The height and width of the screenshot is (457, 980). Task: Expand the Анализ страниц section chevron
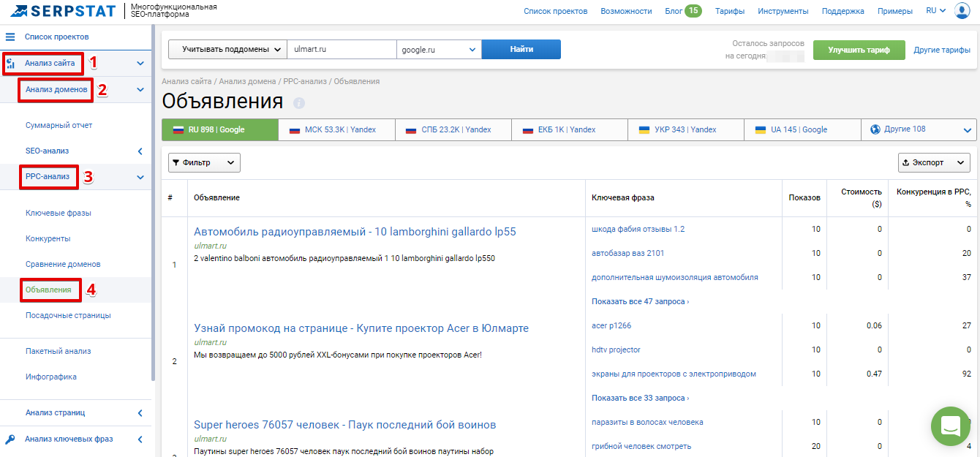click(140, 413)
